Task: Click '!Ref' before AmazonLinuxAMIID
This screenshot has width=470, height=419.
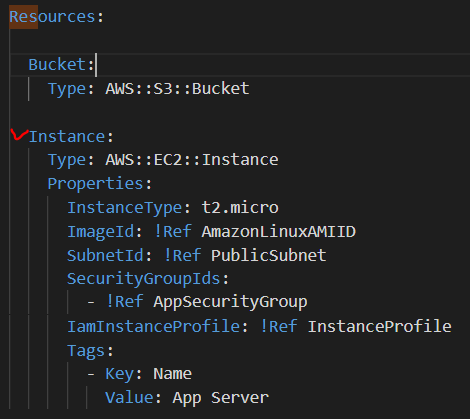Action: 173,231
